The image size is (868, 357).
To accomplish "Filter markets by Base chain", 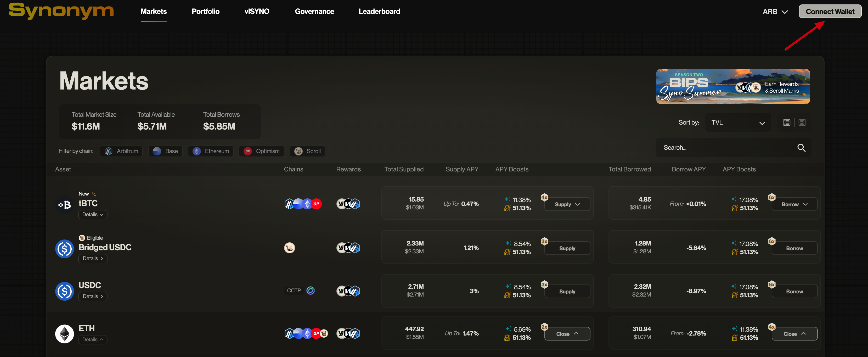I will (165, 151).
